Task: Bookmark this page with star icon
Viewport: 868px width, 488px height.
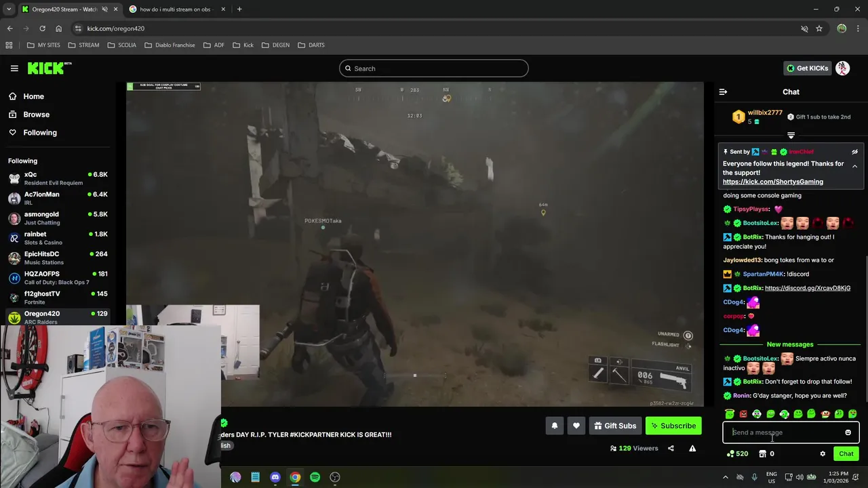Action: pos(819,28)
